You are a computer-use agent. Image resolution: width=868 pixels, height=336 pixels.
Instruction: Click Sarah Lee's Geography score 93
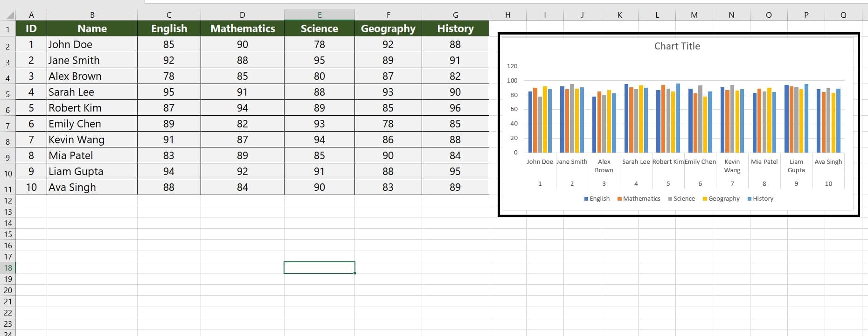point(389,92)
